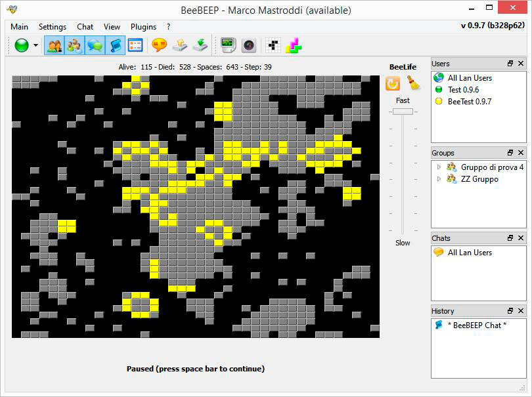
Task: Select All Lan Users in Users panel
Action: (478, 78)
